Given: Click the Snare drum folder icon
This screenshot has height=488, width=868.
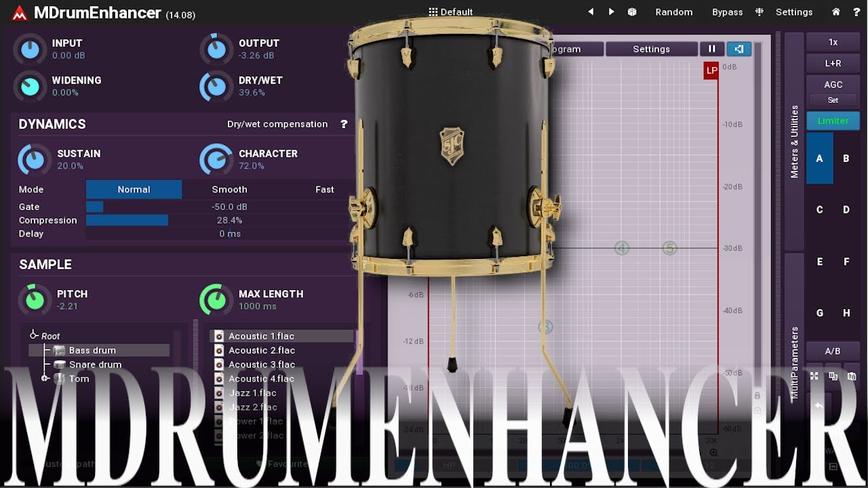Looking at the screenshot, I should pyautogui.click(x=60, y=365).
